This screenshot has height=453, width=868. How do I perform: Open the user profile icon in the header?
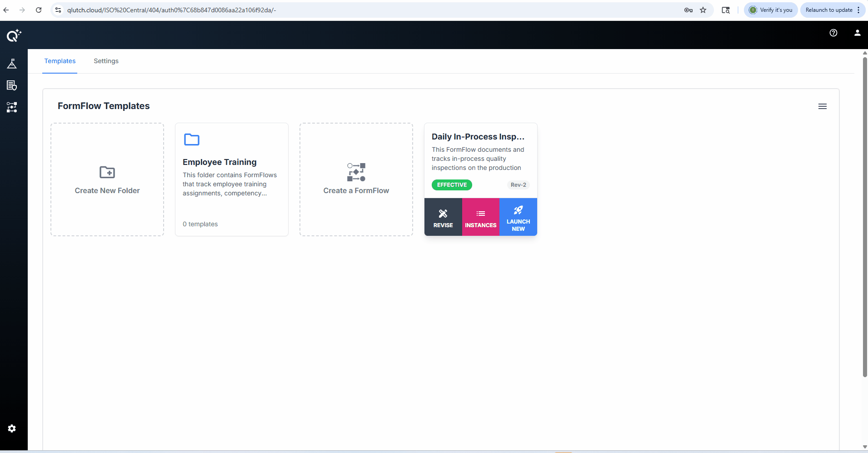pos(857,32)
